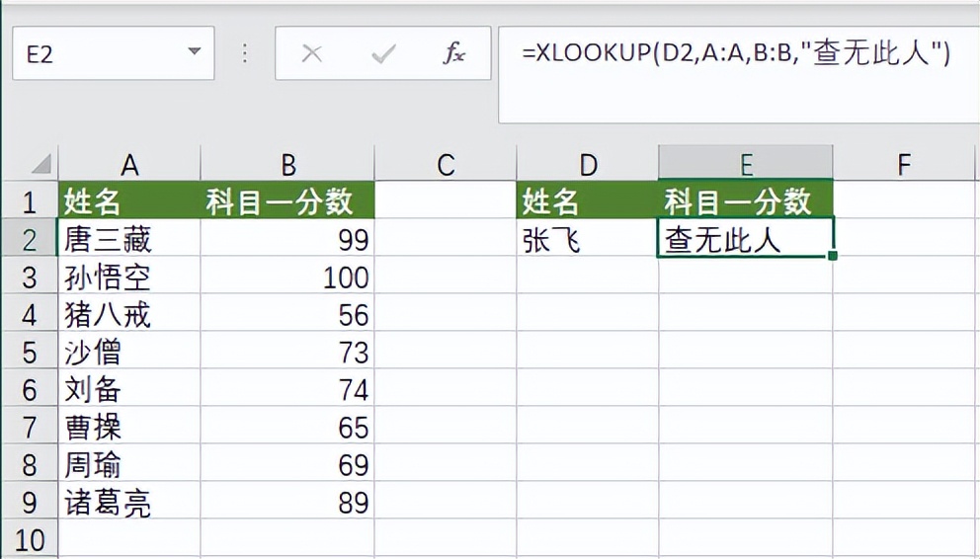Select column D header
980x559 pixels.
(588, 164)
